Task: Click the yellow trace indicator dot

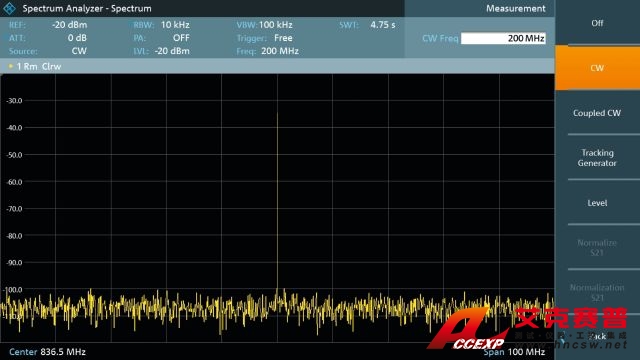Action: tap(11, 66)
